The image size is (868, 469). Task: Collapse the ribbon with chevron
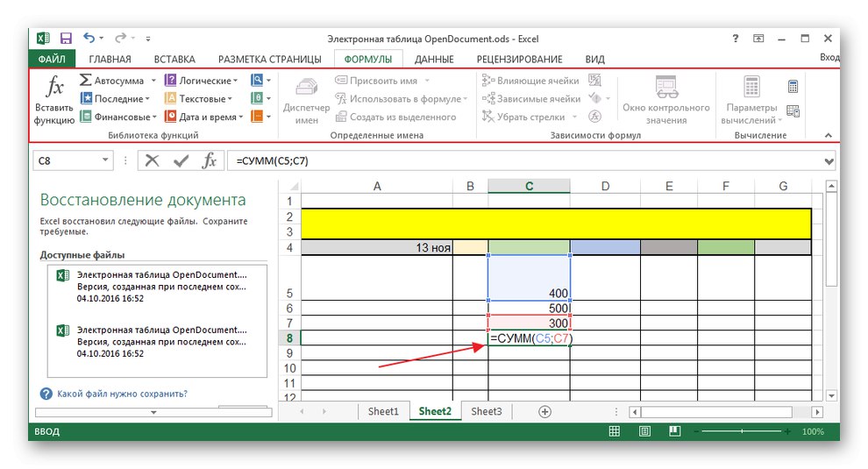tap(829, 135)
